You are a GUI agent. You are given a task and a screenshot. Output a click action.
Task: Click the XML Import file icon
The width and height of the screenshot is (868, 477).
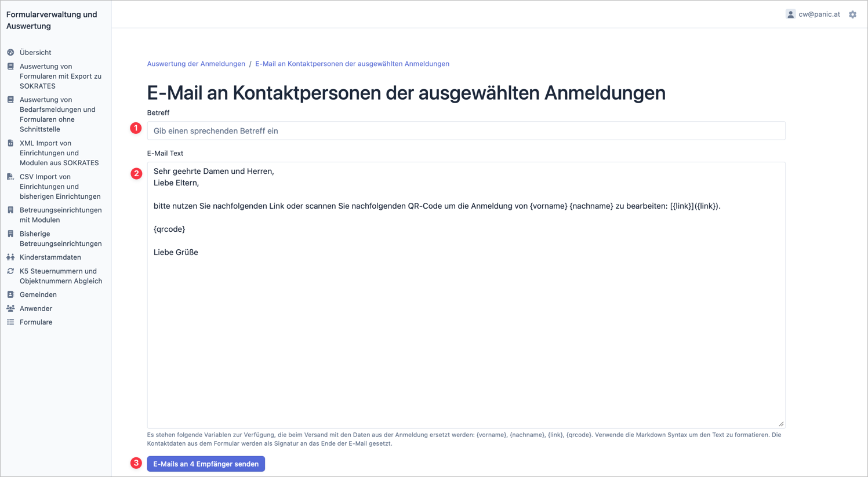coord(10,143)
